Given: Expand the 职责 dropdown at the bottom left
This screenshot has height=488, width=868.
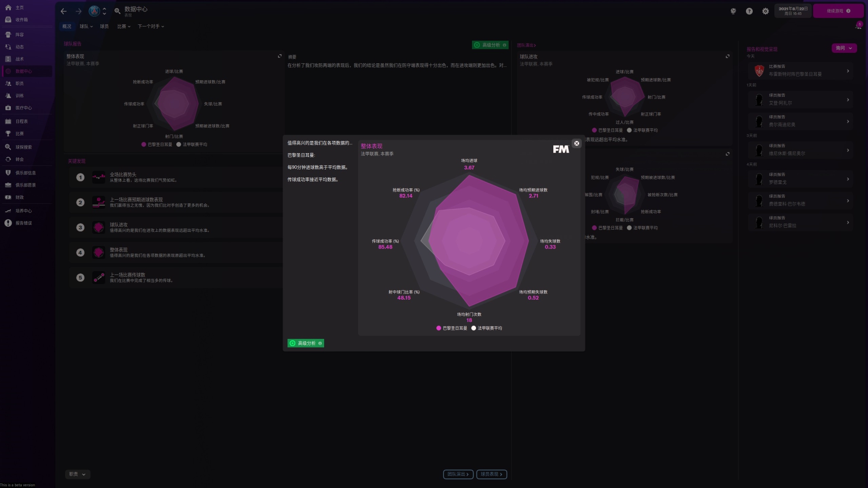Looking at the screenshot, I should click(x=77, y=474).
